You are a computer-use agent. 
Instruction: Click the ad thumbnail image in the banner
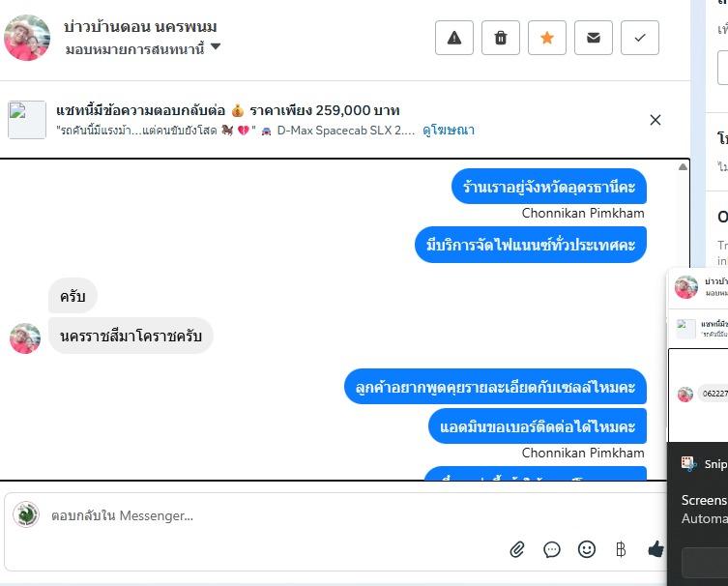(27, 120)
